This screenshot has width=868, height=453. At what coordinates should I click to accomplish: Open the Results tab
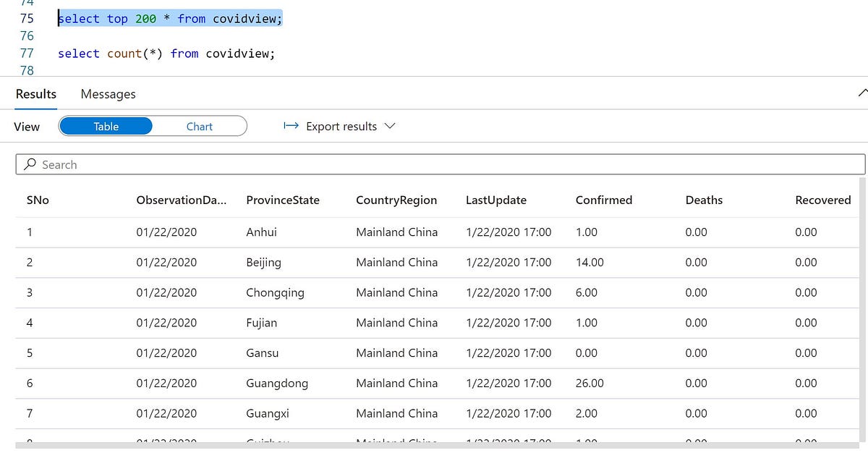(35, 93)
